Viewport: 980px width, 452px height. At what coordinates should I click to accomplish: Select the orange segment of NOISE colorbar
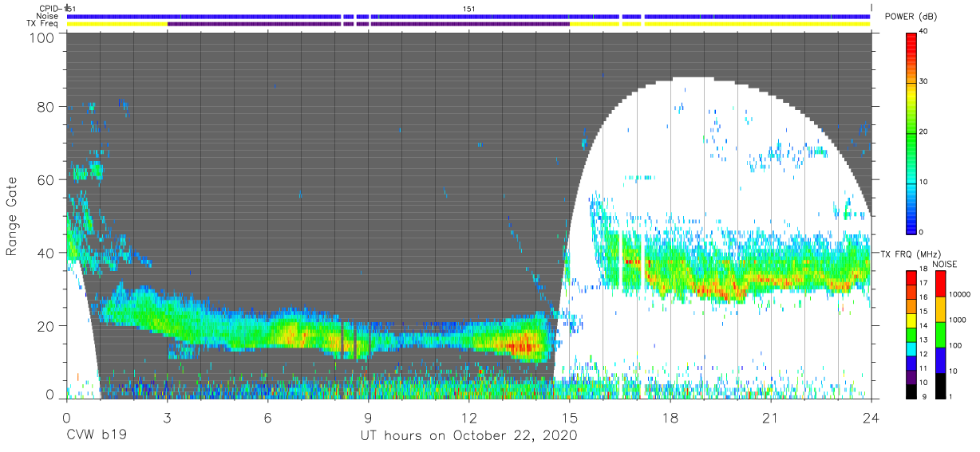[x=939, y=309]
